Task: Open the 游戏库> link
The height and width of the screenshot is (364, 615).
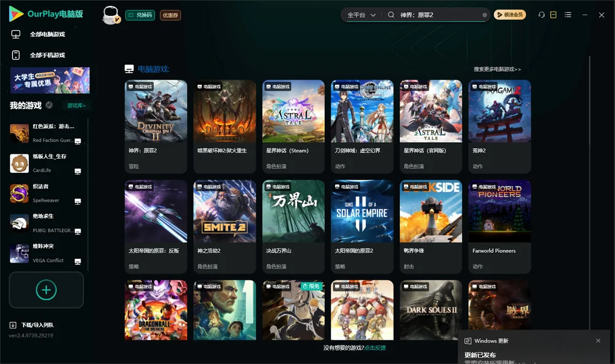Action: point(76,106)
